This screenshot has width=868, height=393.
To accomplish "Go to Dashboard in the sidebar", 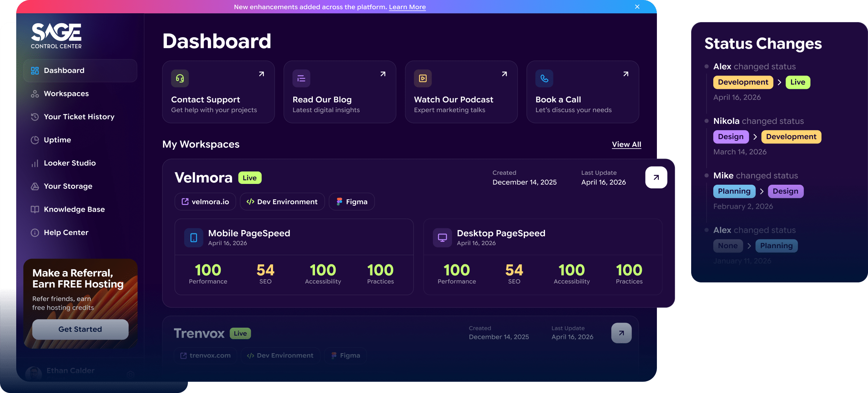I will click(80, 70).
